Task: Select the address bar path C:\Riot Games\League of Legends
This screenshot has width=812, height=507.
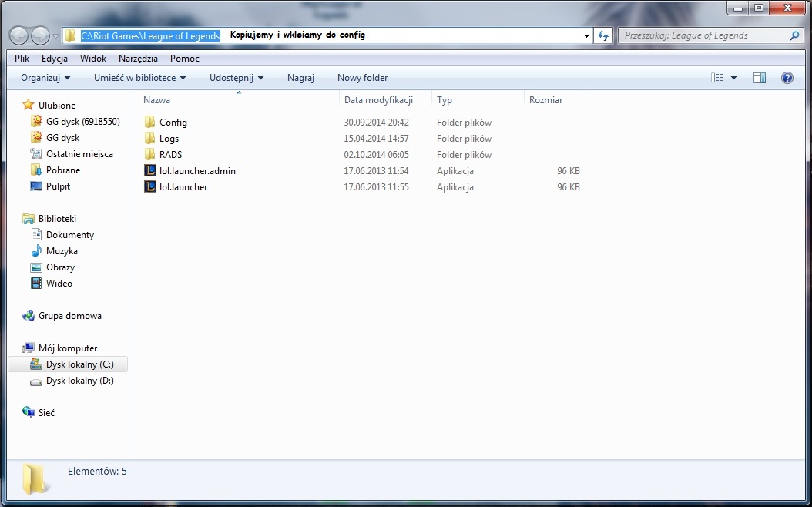Action: pyautogui.click(x=150, y=35)
